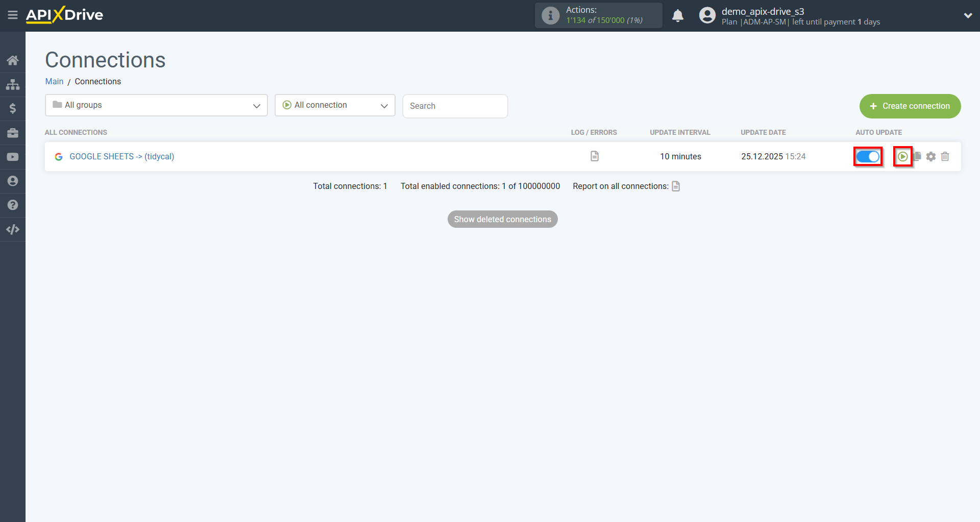Select the connections hierarchy icon in sidebar
The image size is (980, 522).
[x=13, y=84]
